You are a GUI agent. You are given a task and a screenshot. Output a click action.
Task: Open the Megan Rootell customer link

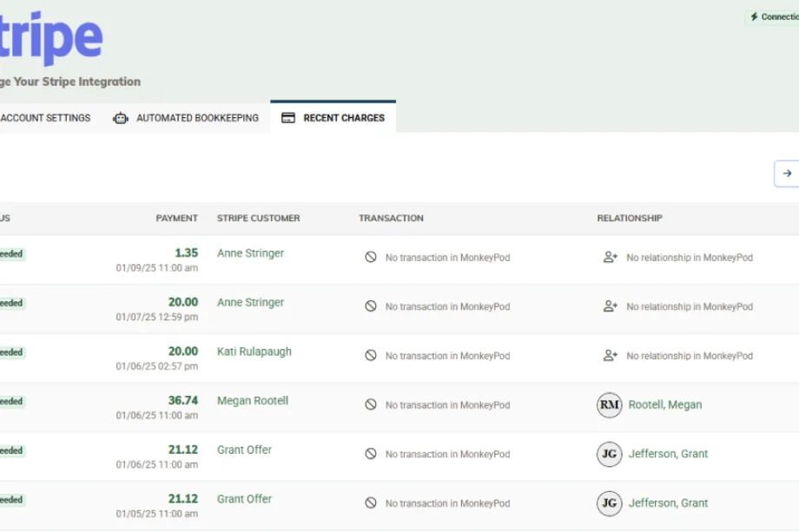253,401
